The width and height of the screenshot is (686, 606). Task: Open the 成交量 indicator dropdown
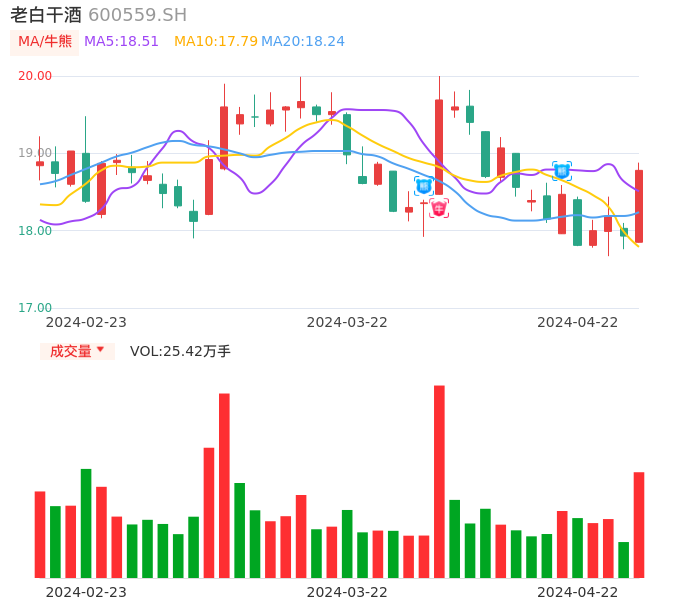(77, 351)
